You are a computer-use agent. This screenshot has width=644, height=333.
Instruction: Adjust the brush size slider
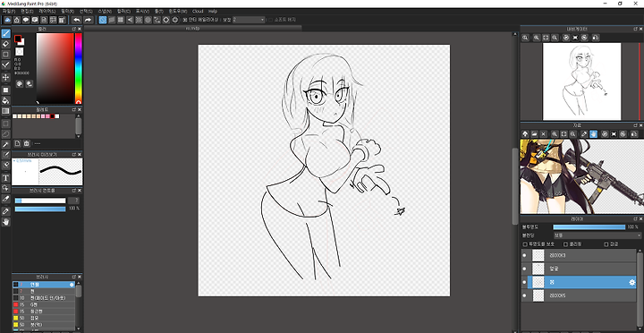click(40, 201)
